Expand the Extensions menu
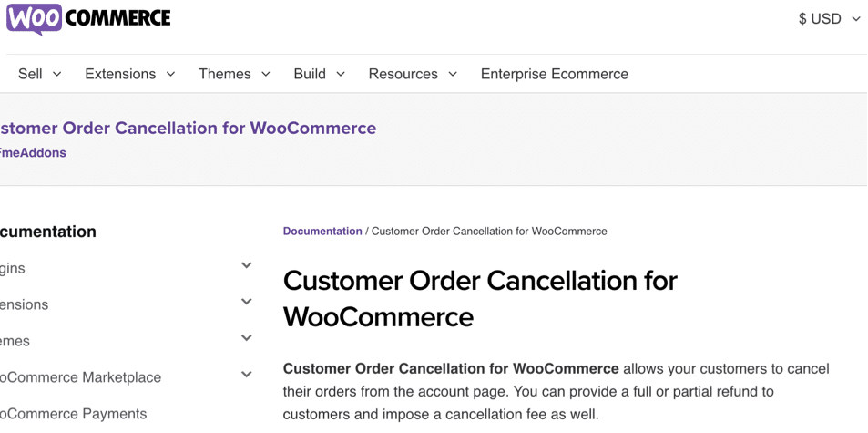 [x=130, y=74]
